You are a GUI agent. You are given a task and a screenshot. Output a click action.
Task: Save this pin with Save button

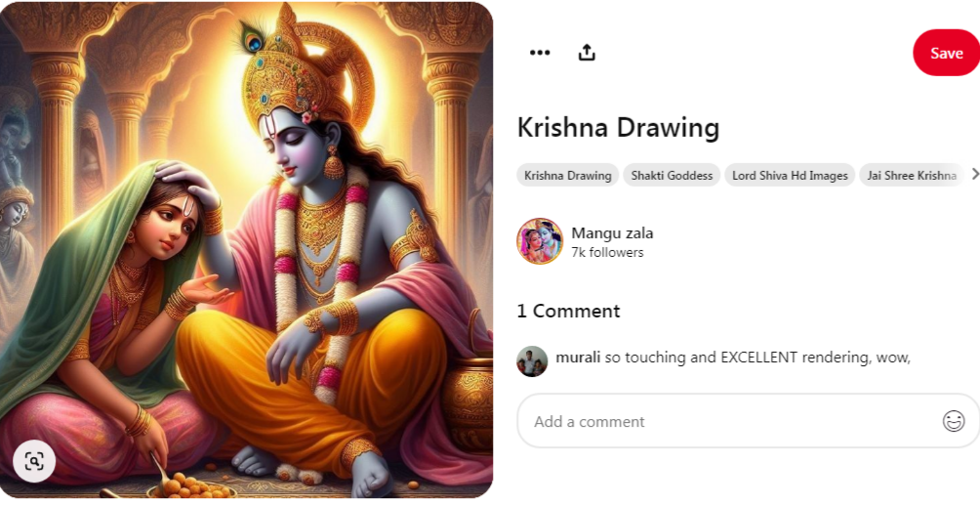tap(946, 53)
